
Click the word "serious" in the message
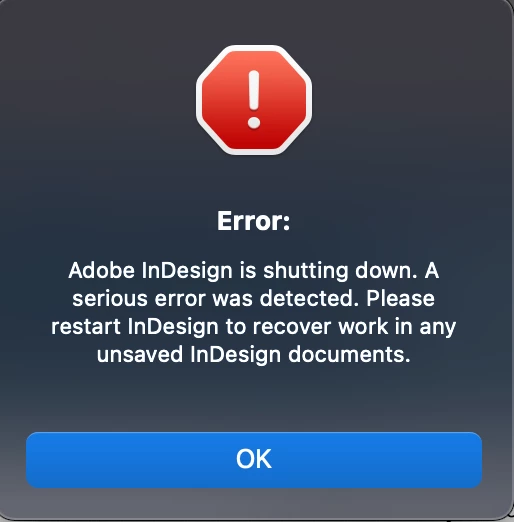(110, 298)
